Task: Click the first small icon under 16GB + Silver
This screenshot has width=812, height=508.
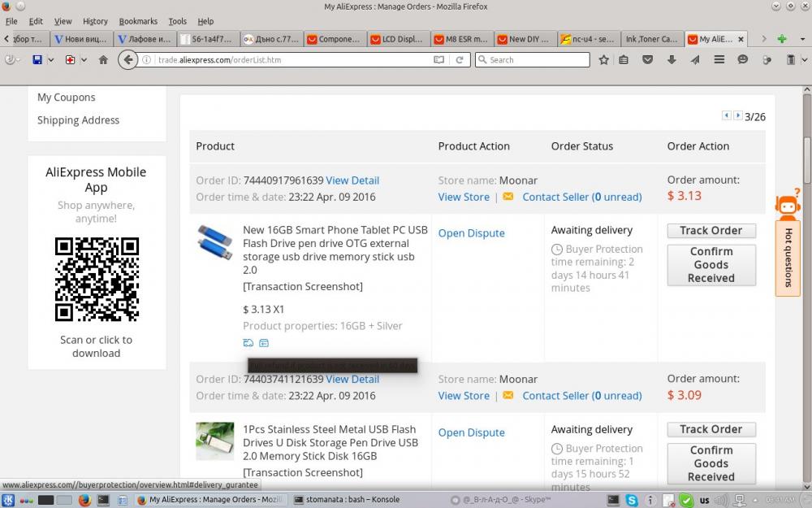Action: tap(248, 343)
